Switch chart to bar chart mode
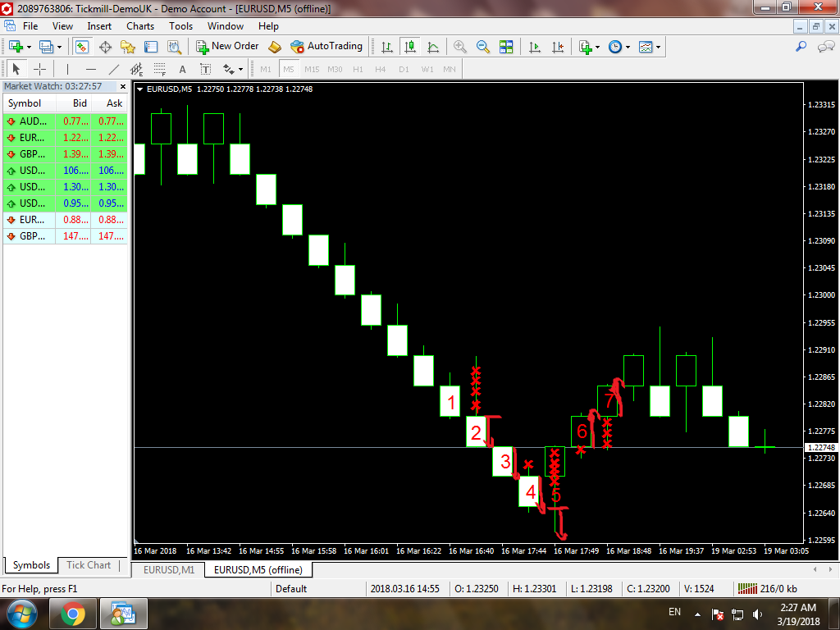Screen dimensions: 840x630 pyautogui.click(x=387, y=47)
